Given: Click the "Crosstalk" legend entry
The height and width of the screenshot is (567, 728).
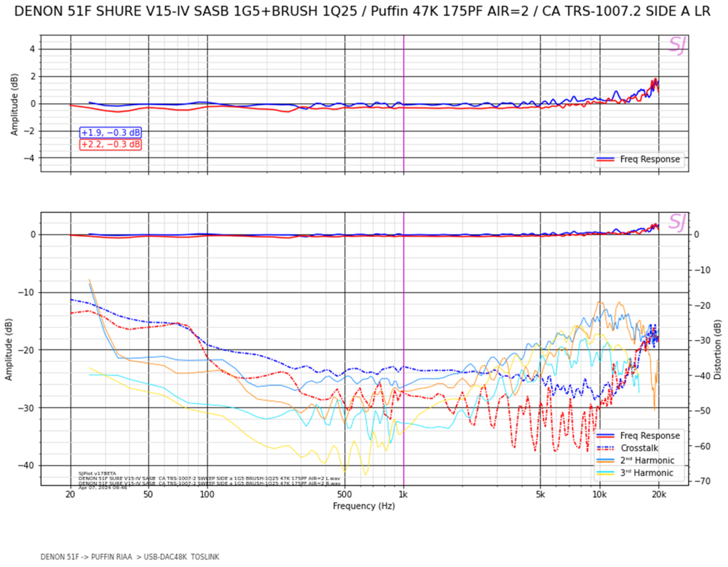Looking at the screenshot, I should coord(628,448).
